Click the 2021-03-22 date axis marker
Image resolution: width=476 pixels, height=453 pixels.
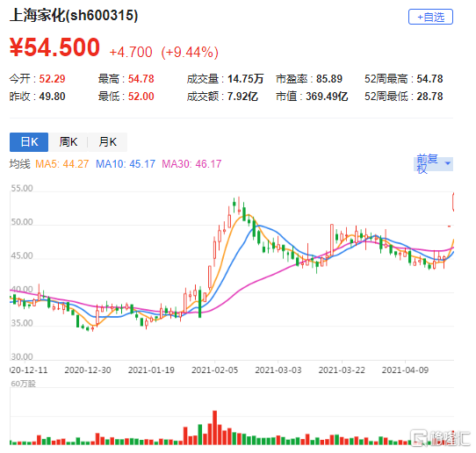pyautogui.click(x=342, y=370)
